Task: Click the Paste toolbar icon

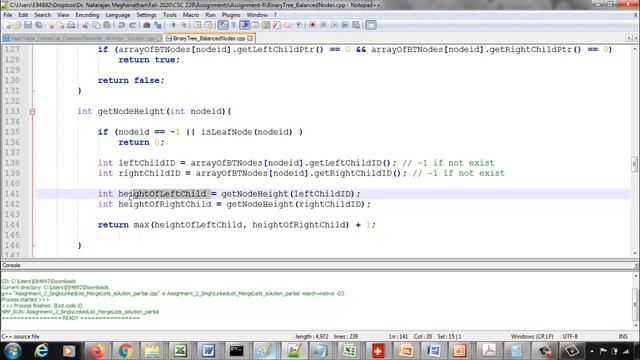Action: [x=107, y=25]
